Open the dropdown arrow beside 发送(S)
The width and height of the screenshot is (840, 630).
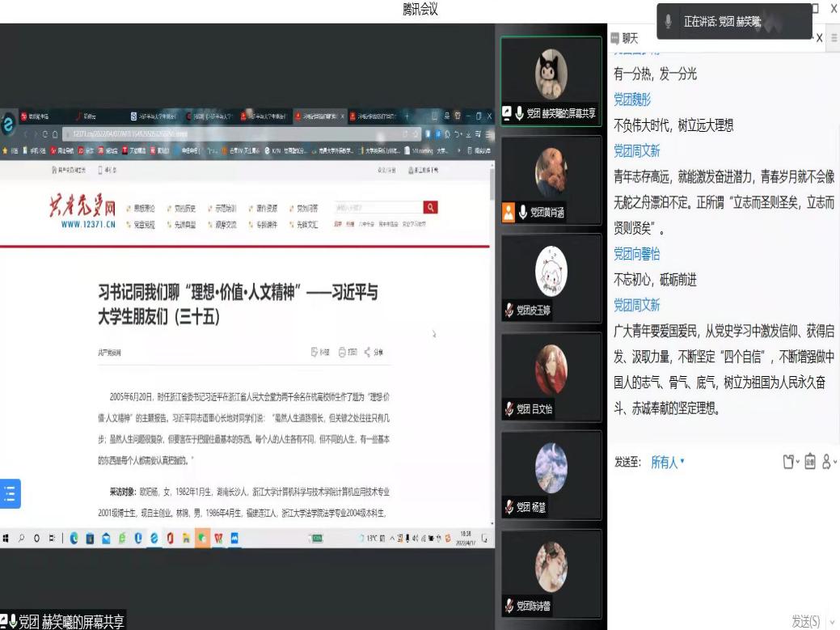tap(832, 621)
